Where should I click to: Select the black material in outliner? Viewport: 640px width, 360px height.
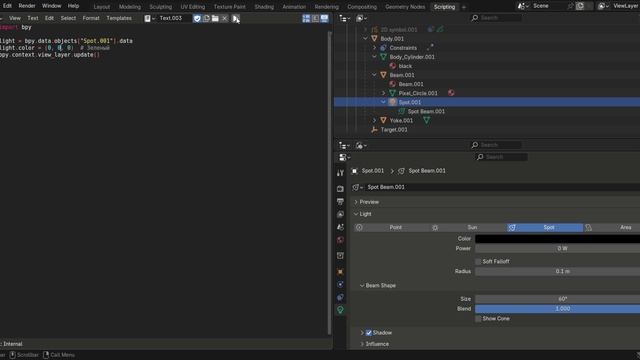pyautogui.click(x=405, y=66)
